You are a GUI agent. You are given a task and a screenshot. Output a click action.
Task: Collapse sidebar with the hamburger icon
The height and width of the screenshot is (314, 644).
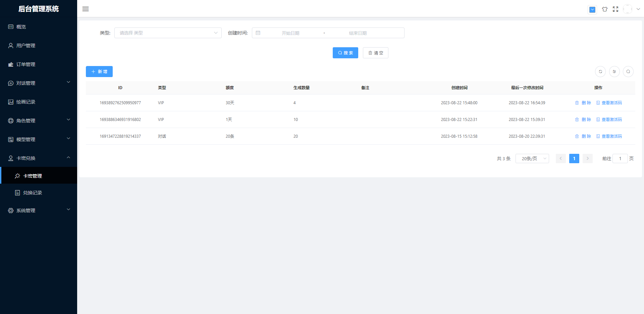tap(86, 9)
